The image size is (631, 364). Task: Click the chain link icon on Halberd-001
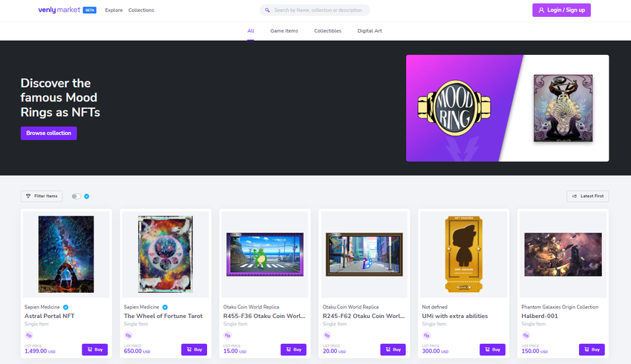(526, 335)
